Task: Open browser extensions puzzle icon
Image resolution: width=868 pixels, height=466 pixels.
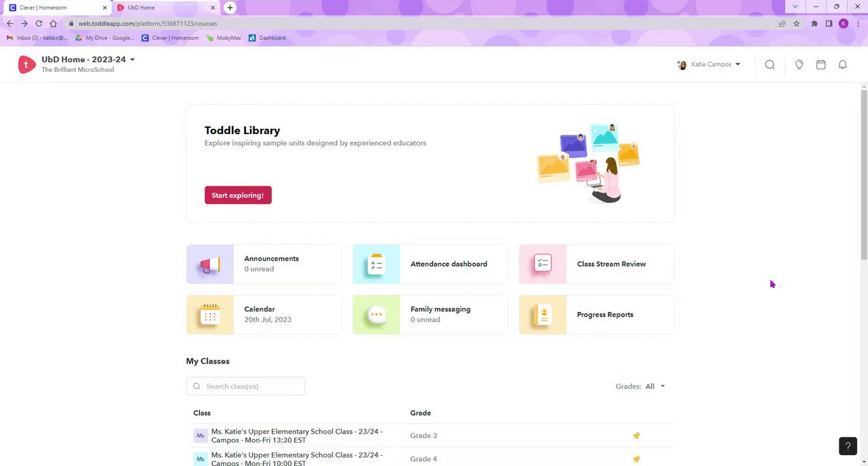Action: tap(814, 23)
